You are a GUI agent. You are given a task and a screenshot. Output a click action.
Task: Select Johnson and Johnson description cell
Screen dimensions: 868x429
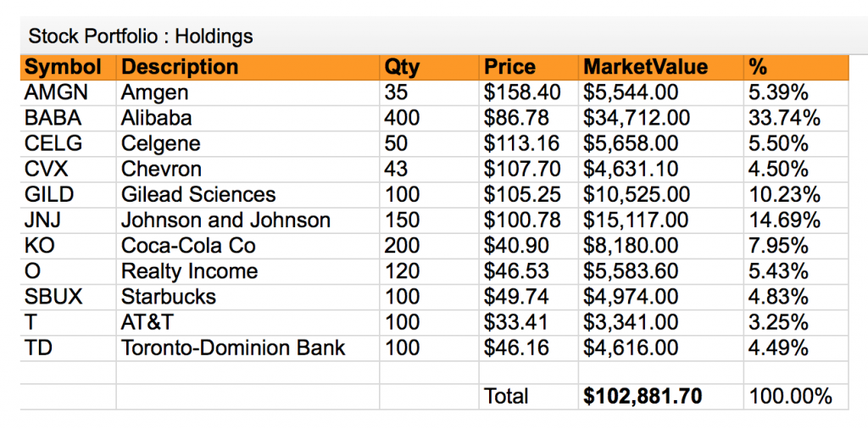coord(225,220)
